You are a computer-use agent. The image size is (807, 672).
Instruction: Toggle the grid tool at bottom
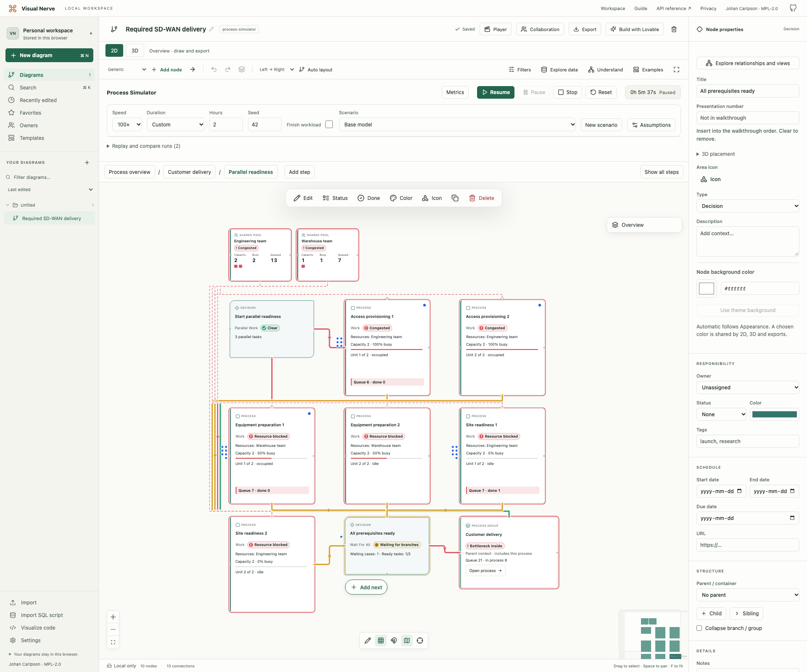[381, 640]
